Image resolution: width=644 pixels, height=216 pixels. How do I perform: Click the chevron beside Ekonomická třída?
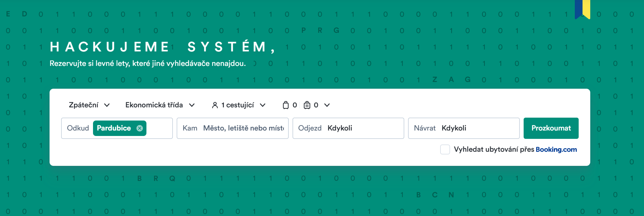(192, 105)
